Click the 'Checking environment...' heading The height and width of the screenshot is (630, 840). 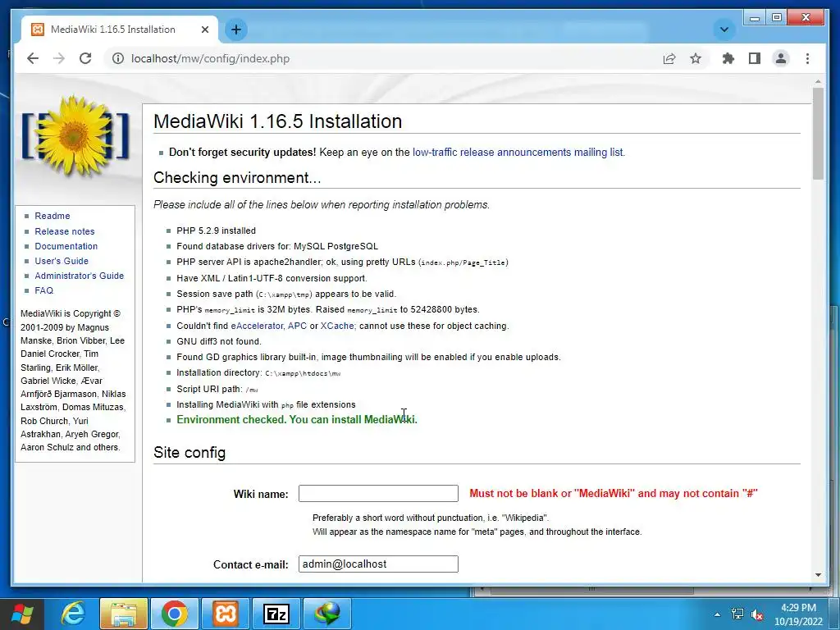[237, 178]
